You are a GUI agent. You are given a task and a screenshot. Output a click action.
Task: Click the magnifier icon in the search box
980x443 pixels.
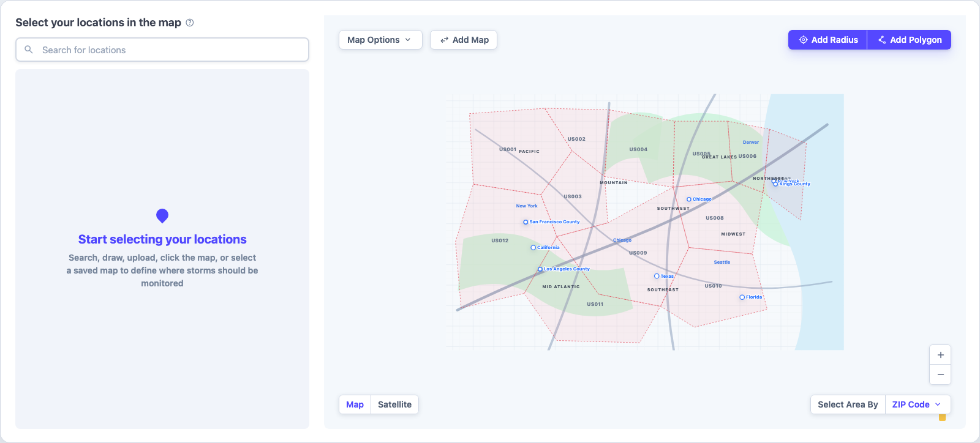[28, 50]
